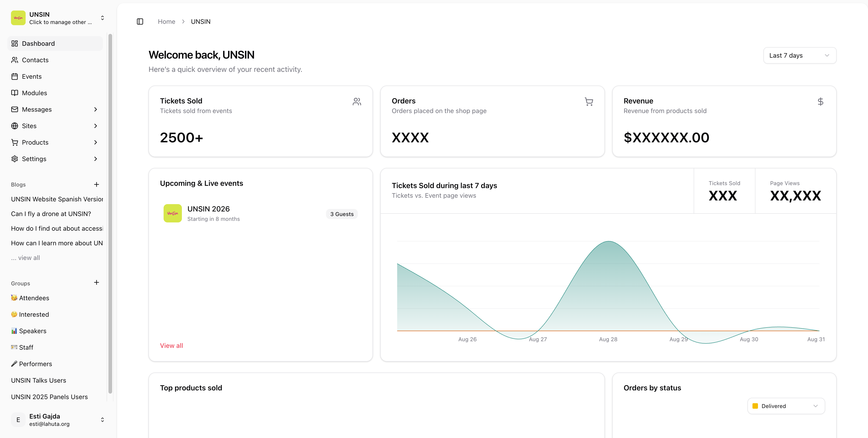The height and width of the screenshot is (438, 868).
Task: Click the UNSIN 2026 event title
Action: coord(208,209)
